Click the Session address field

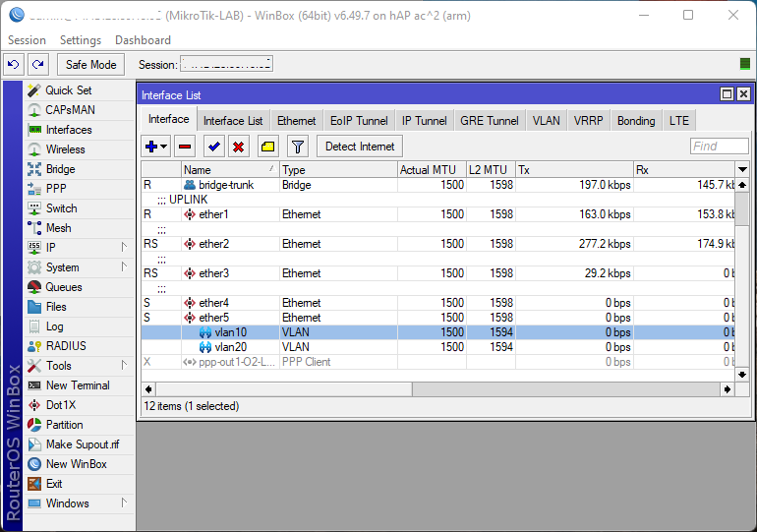click(226, 64)
